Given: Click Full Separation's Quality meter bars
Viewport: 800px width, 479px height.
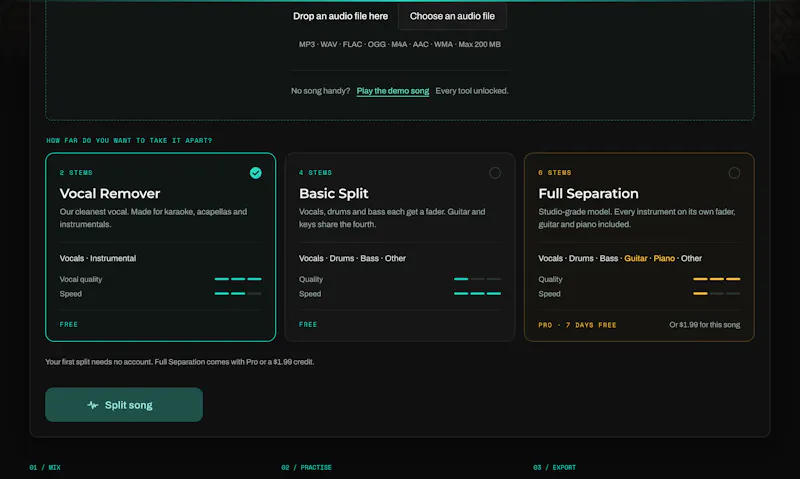Looking at the screenshot, I should click(x=716, y=279).
